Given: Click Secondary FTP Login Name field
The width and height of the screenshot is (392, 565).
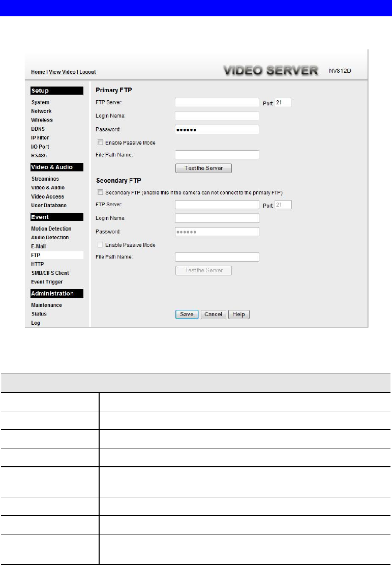Looking at the screenshot, I should [x=217, y=218].
